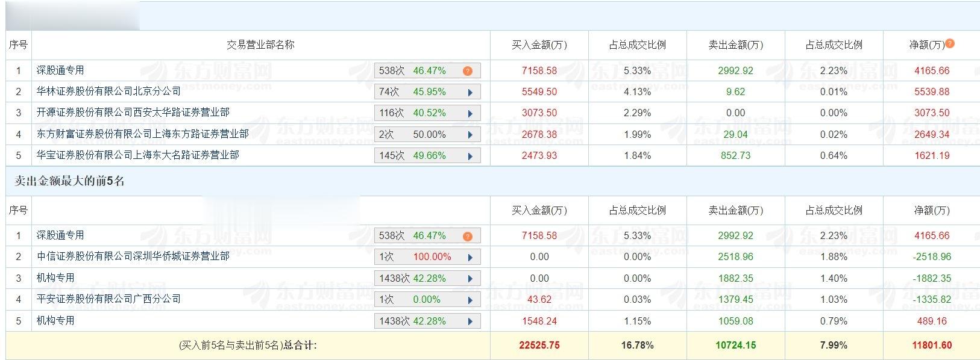Click the 145次 49.66% statistics box
The image size is (980, 360).
427,156
